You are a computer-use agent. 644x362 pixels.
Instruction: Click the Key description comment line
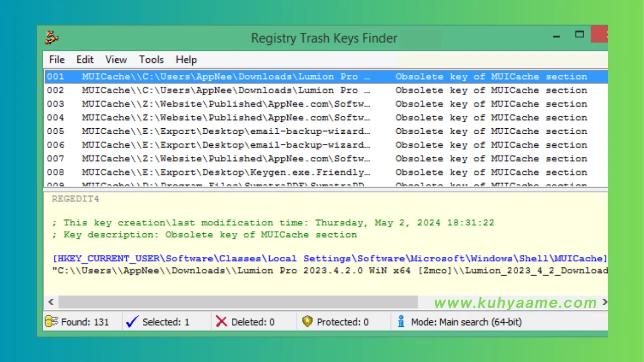point(204,235)
